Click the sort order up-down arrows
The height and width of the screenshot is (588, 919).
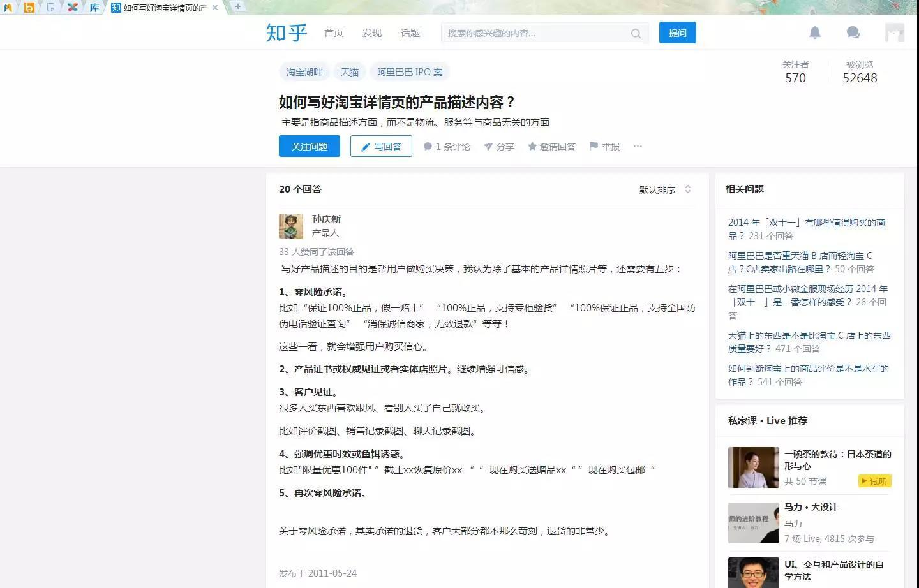click(x=687, y=189)
